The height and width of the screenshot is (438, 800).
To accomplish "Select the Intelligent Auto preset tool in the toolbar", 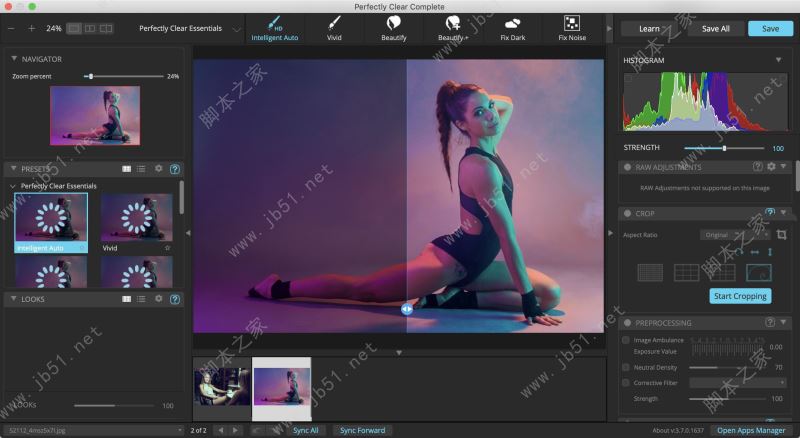I will [x=274, y=29].
